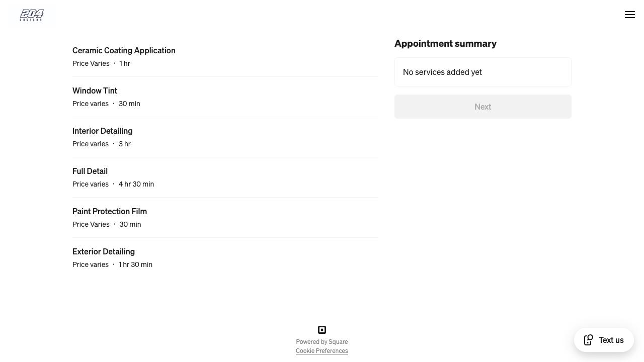Pick the Full Detail service
Screen dimensions: 644x362
(x=90, y=171)
